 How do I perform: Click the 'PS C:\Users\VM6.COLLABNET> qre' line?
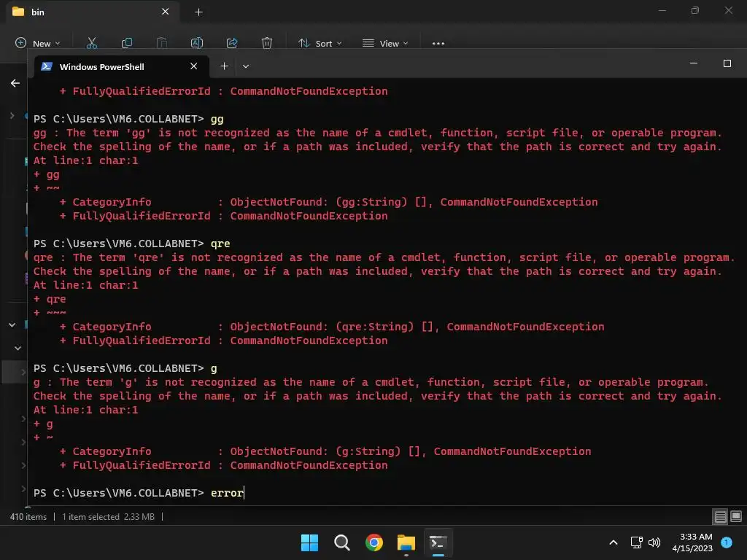coord(131,244)
